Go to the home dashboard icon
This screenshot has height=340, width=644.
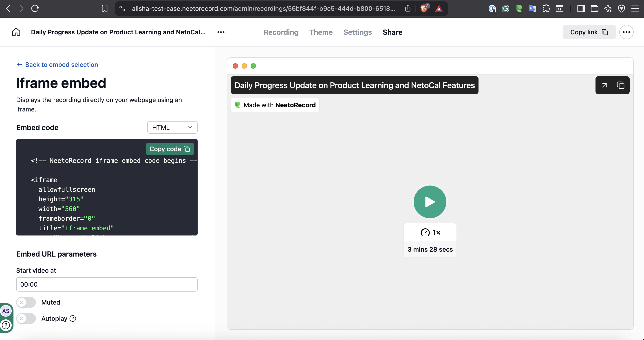coord(16,32)
